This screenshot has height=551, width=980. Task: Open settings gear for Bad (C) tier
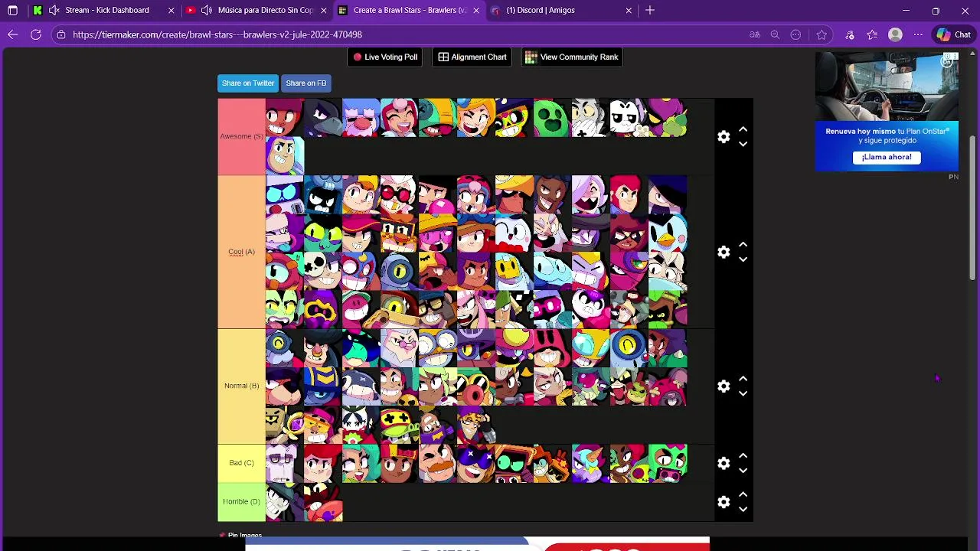click(724, 463)
